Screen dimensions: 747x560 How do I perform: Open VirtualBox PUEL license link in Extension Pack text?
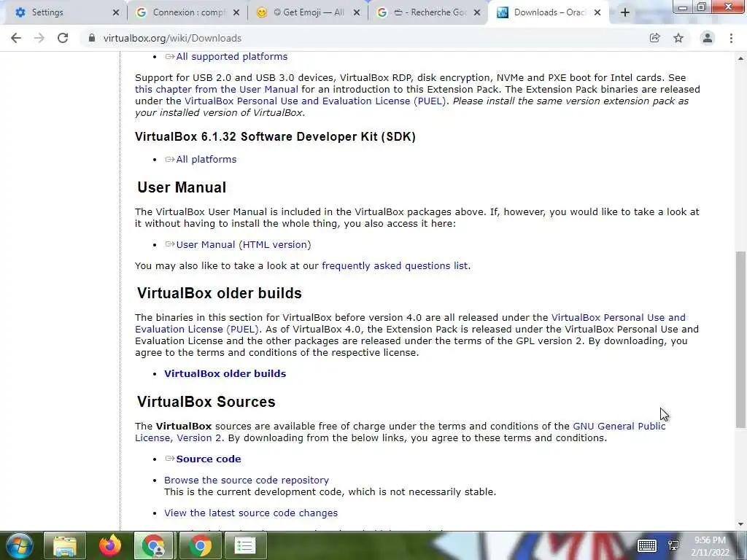(315, 101)
